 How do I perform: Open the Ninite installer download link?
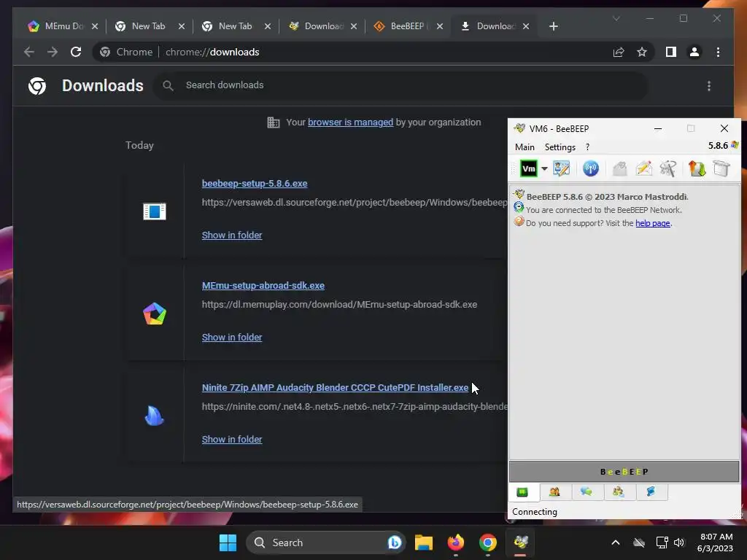(335, 388)
